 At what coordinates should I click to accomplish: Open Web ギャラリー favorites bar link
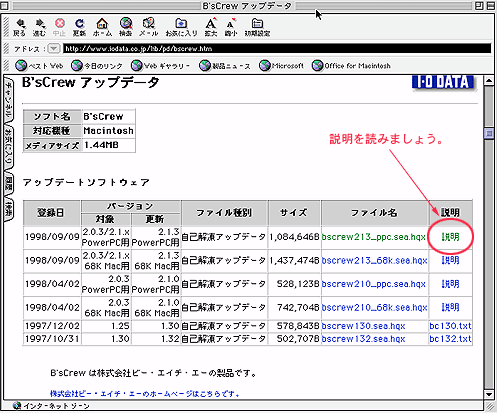(161, 66)
